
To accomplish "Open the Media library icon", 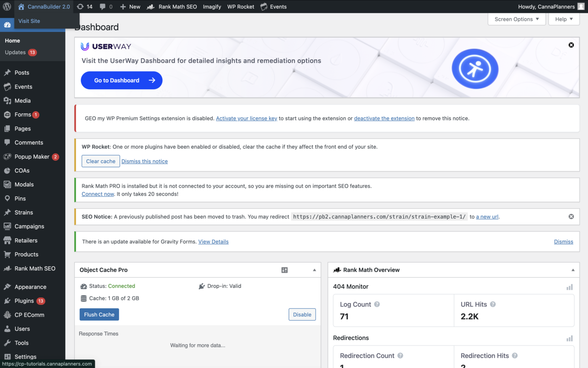I will 7,100.
